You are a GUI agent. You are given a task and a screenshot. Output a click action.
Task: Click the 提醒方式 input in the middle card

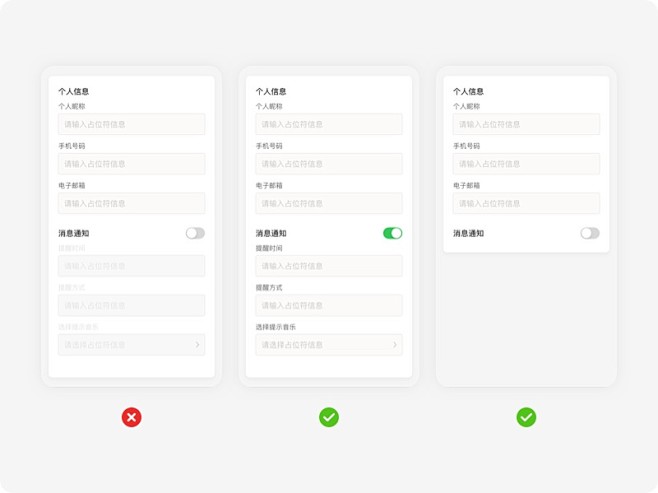(329, 305)
